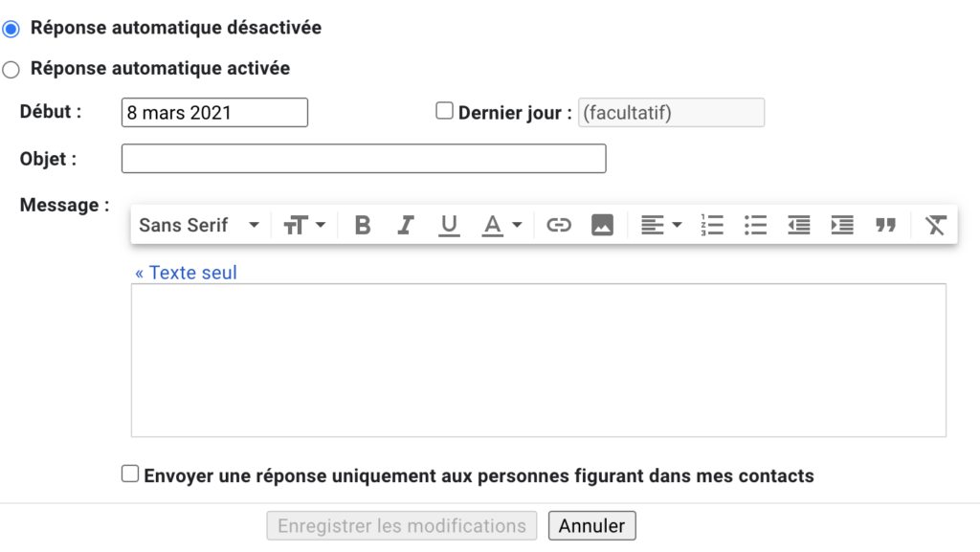
Task: Click inside the Objet input field
Action: tap(364, 159)
